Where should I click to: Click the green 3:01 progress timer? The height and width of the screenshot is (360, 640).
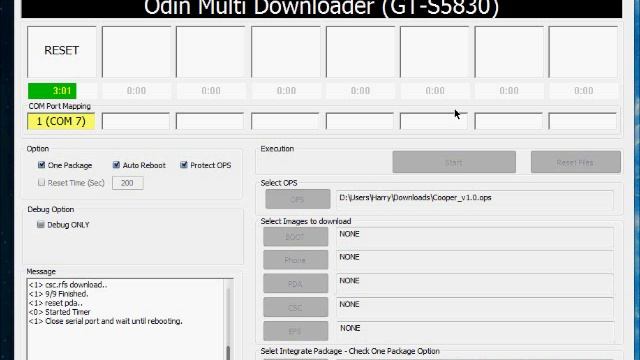coord(52,91)
